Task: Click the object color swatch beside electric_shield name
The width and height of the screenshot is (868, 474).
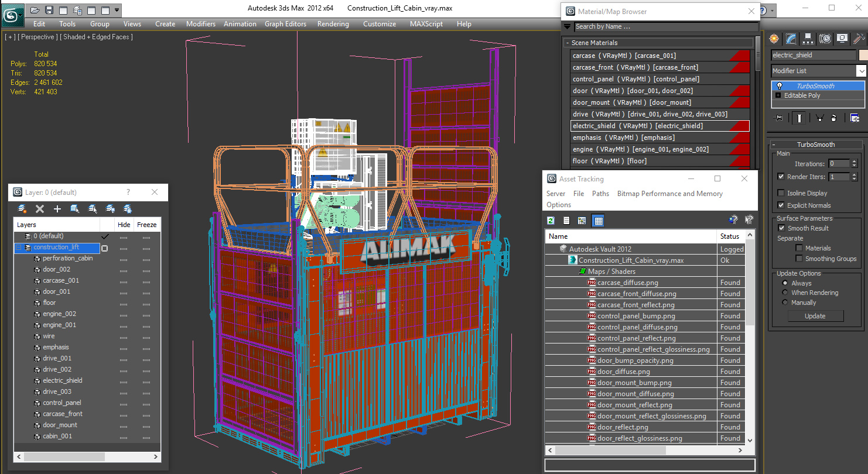Action: [863, 55]
